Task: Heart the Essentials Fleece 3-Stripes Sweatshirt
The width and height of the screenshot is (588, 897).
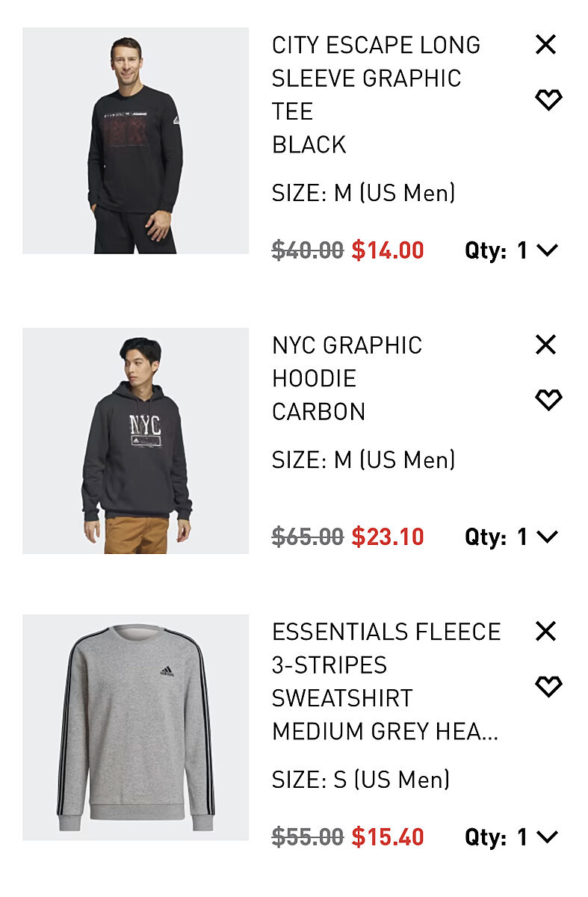Action: pyautogui.click(x=548, y=686)
